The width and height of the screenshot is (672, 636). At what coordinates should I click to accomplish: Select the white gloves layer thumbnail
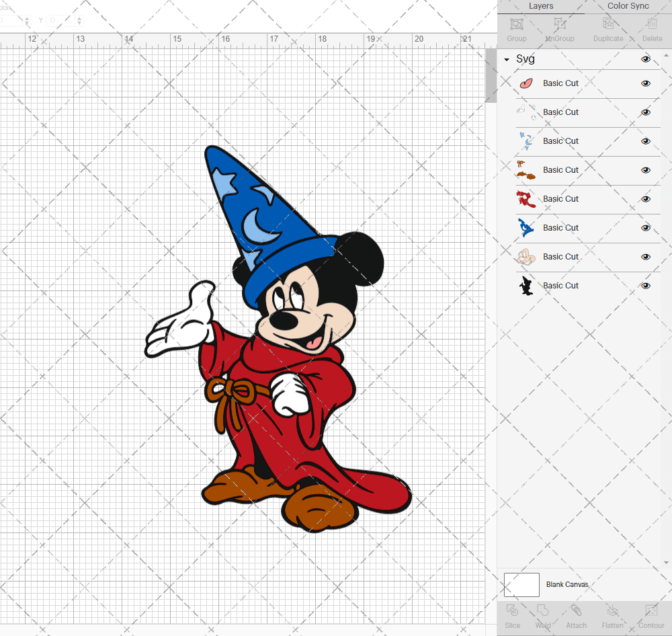click(x=526, y=112)
